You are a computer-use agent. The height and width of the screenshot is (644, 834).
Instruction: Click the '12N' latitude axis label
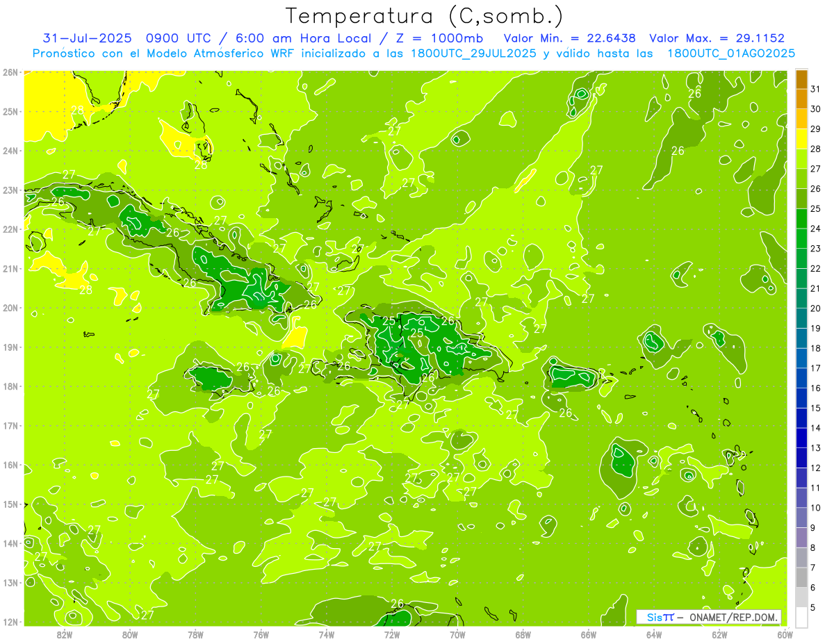pyautogui.click(x=10, y=622)
